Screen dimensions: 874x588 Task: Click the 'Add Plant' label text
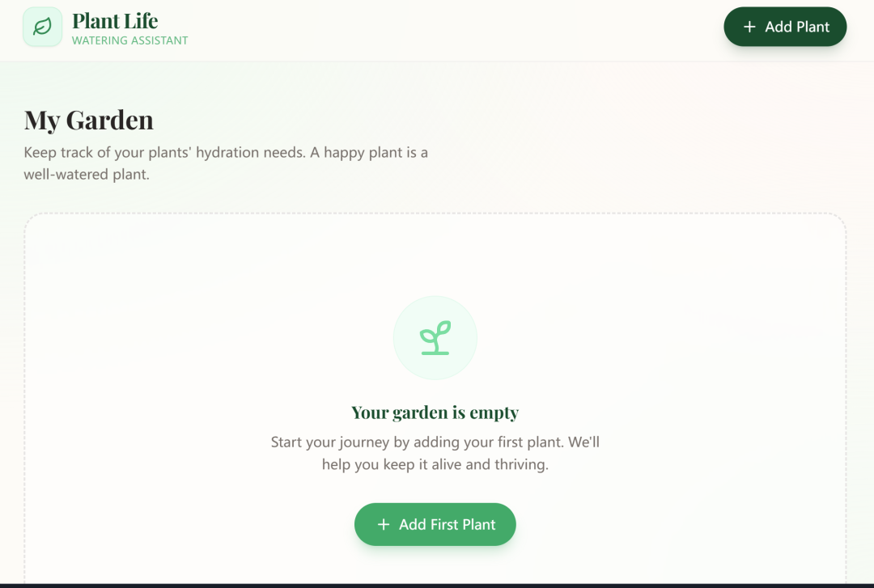click(797, 27)
